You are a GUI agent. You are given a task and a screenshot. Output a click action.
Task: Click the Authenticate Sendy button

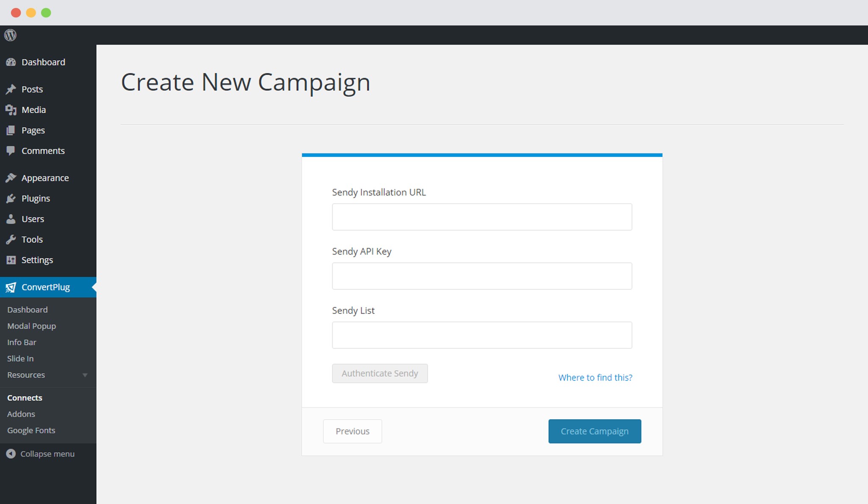pos(380,373)
